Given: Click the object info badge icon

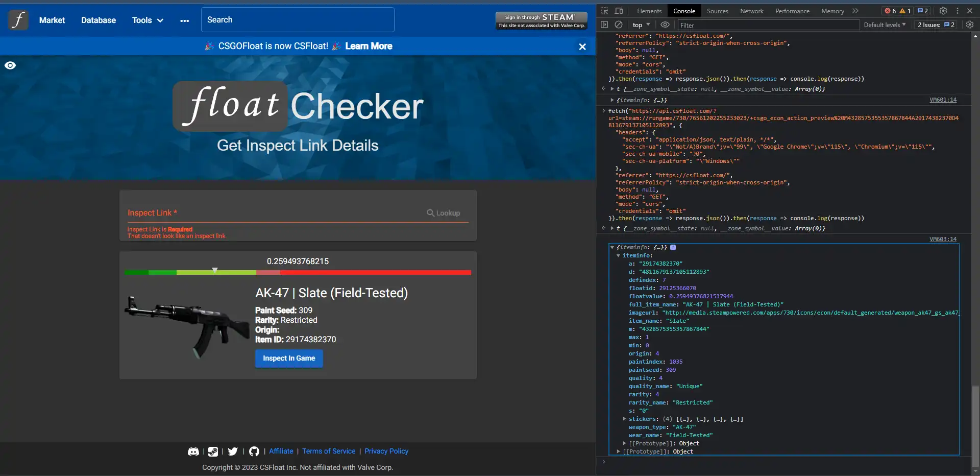Looking at the screenshot, I should [x=673, y=247].
